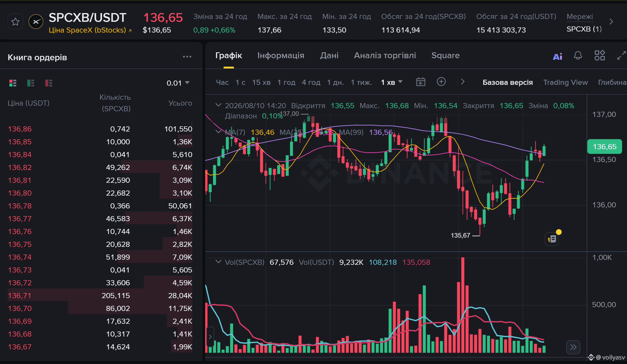Viewport: 627px width, 364px height.
Task: Open the Ціна SpaceX (bStocks) link
Action: click(x=90, y=30)
